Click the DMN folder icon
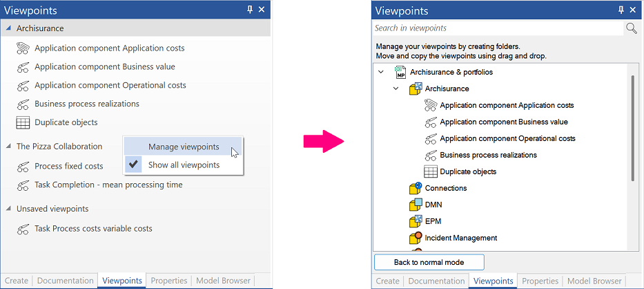Viewport: 644px width, 289px height. coord(416,205)
